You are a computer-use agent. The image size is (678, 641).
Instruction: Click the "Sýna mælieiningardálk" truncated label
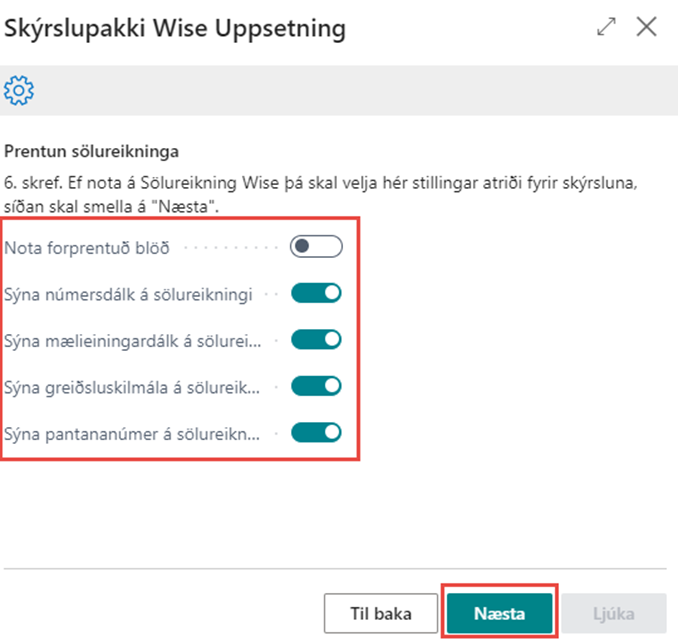[133, 340]
